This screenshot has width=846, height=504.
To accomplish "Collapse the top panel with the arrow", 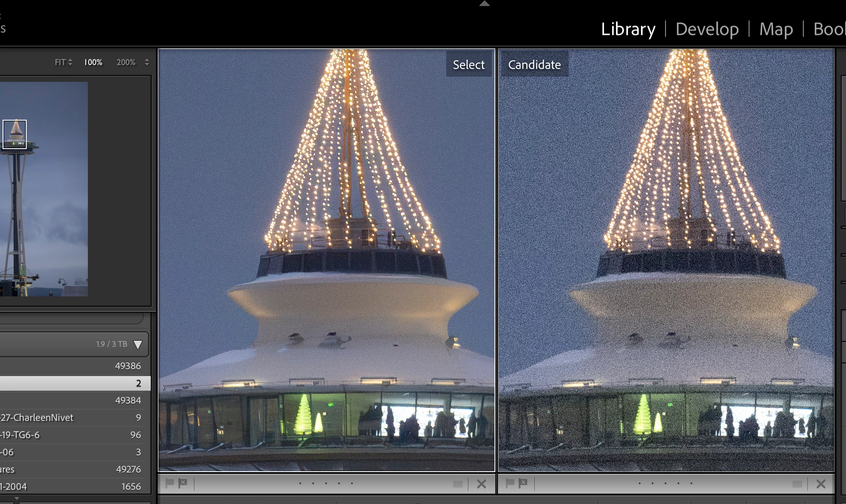I will [485, 3].
